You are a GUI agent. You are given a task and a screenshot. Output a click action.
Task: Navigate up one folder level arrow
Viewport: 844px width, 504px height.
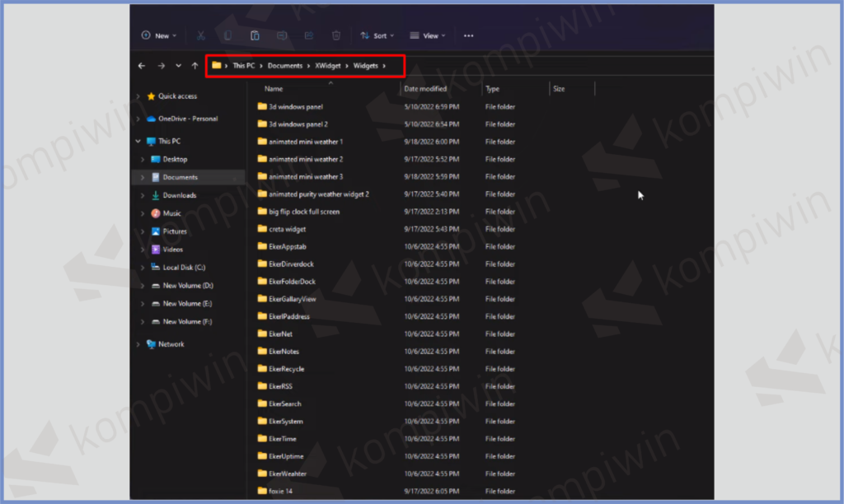click(195, 65)
